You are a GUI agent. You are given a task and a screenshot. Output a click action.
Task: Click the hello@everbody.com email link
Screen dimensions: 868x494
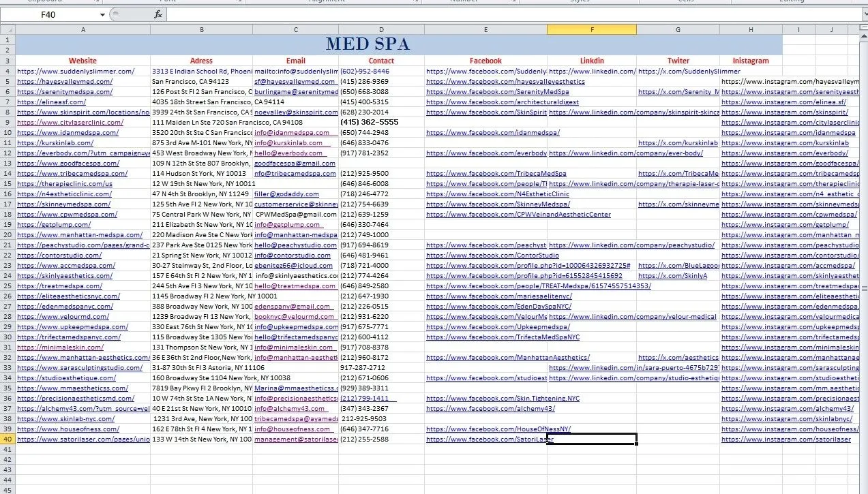point(287,153)
